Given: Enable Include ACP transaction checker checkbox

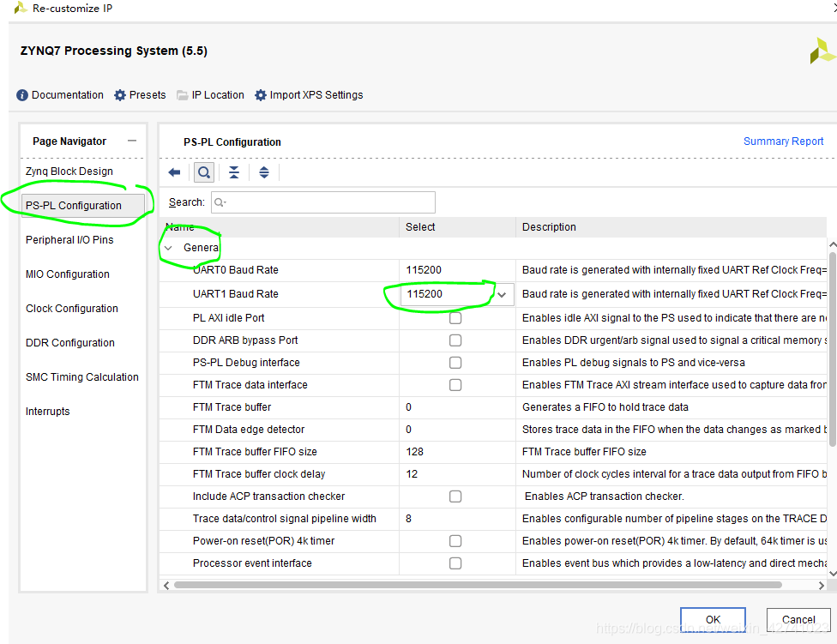Looking at the screenshot, I should coord(455,497).
